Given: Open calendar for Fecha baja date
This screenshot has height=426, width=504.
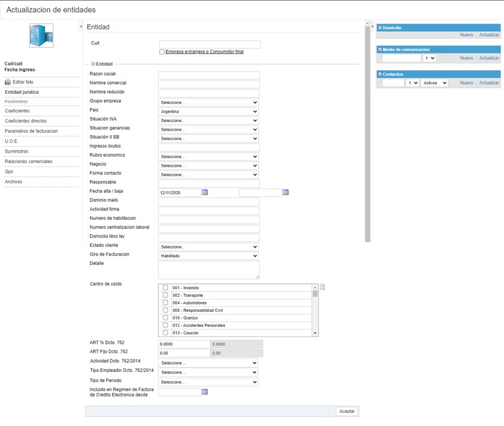Looking at the screenshot, I should [x=285, y=192].
